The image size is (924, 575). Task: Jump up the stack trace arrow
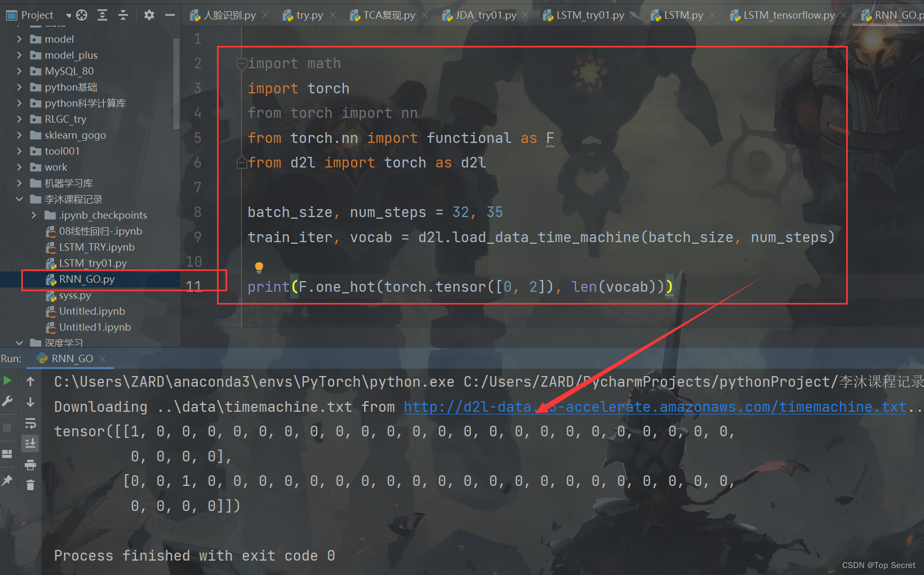(30, 380)
